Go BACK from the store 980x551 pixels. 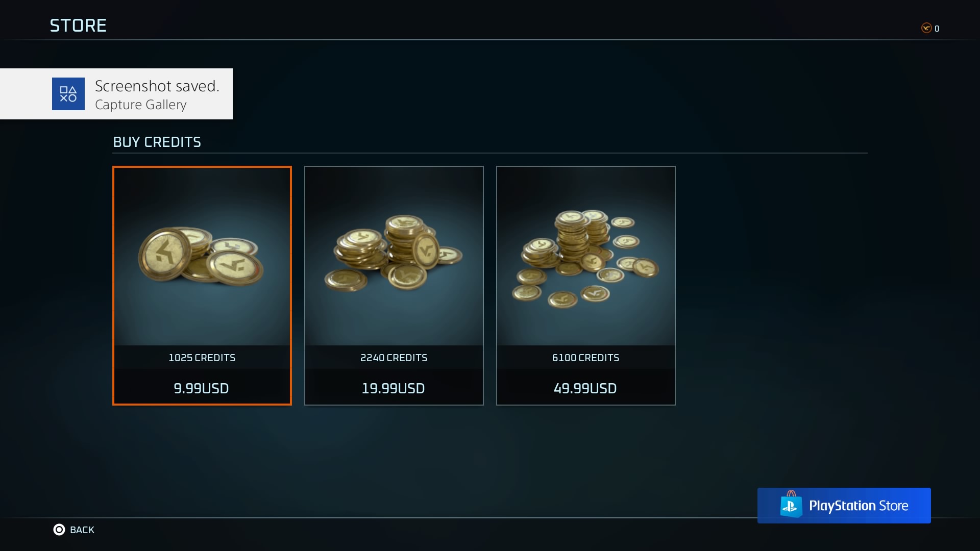[82, 530]
